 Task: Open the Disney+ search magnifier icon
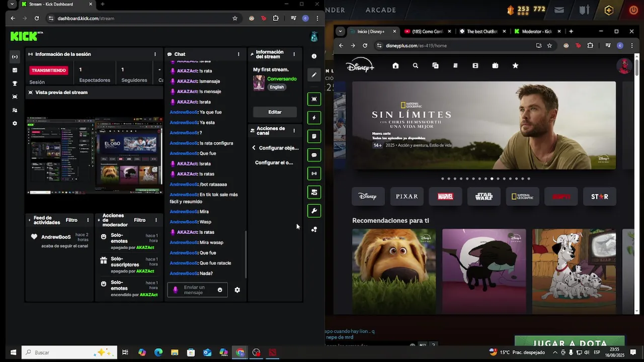416,65
